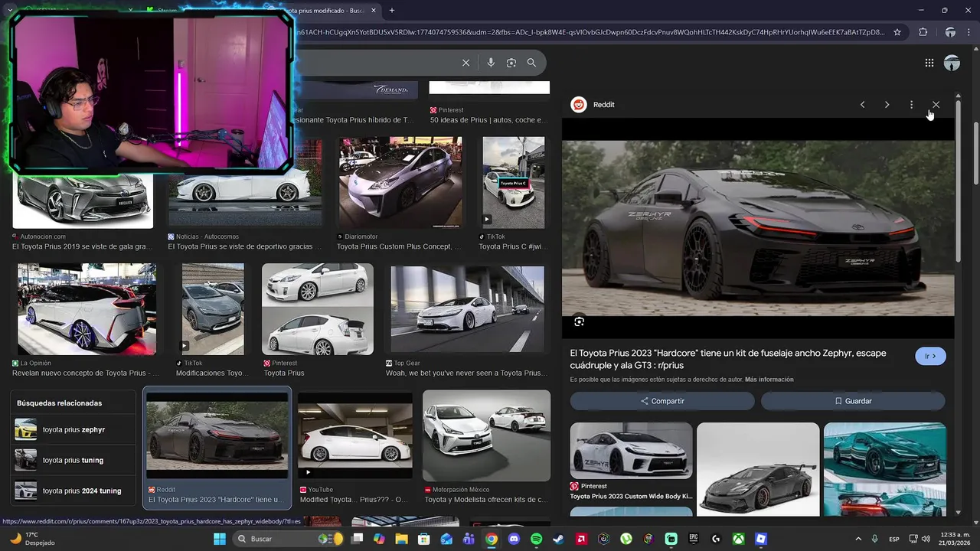Open TikTok Modificaciones Toyota result
The width and height of the screenshot is (980, 551).
coord(213,309)
